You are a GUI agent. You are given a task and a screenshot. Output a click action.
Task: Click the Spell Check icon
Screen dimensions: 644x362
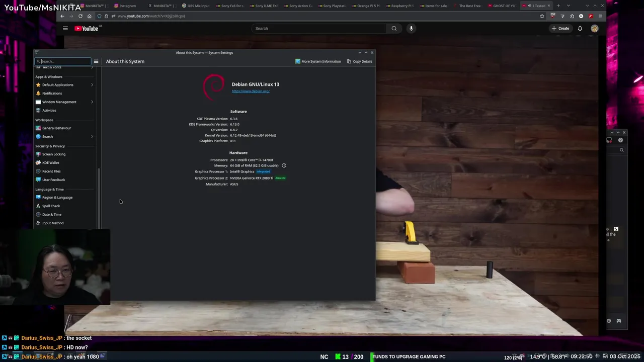[38, 206]
